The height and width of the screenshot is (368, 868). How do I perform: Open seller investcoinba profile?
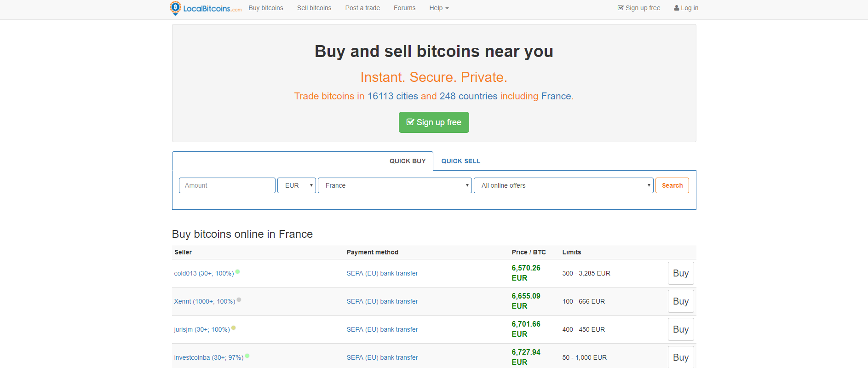[x=209, y=357]
